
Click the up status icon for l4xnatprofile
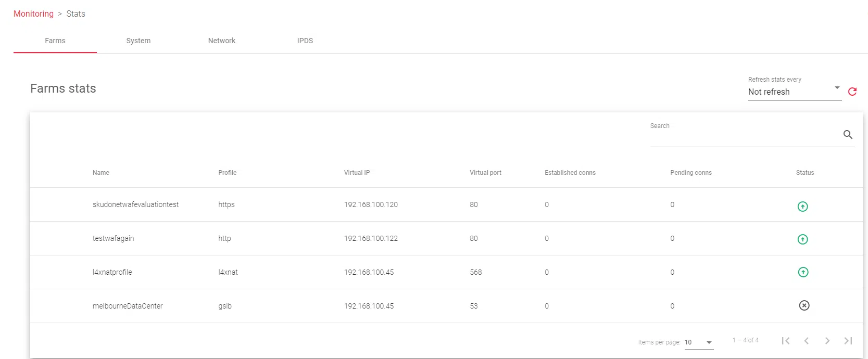[803, 272]
